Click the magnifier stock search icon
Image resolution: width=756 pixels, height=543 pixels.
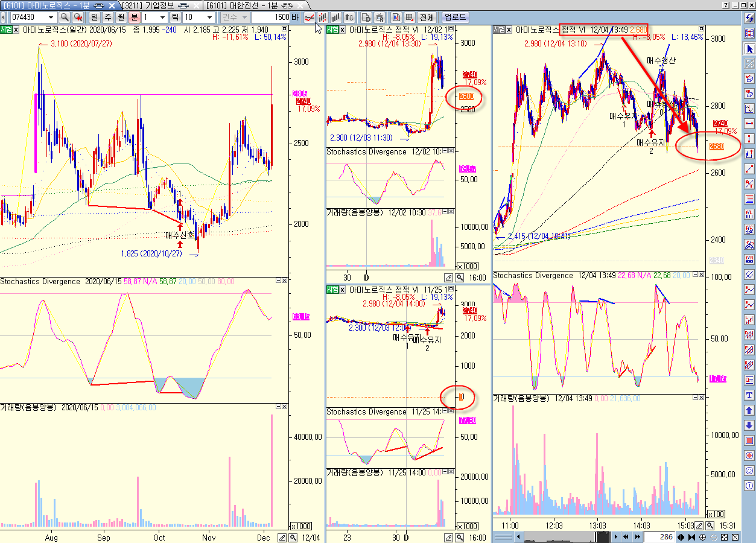coord(65,17)
